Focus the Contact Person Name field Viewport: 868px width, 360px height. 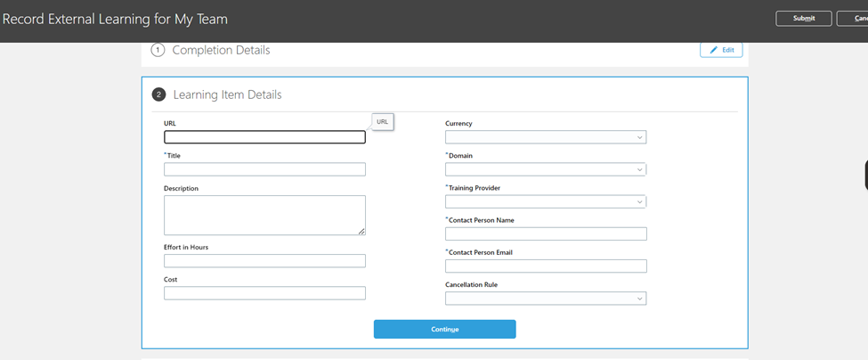(546, 233)
